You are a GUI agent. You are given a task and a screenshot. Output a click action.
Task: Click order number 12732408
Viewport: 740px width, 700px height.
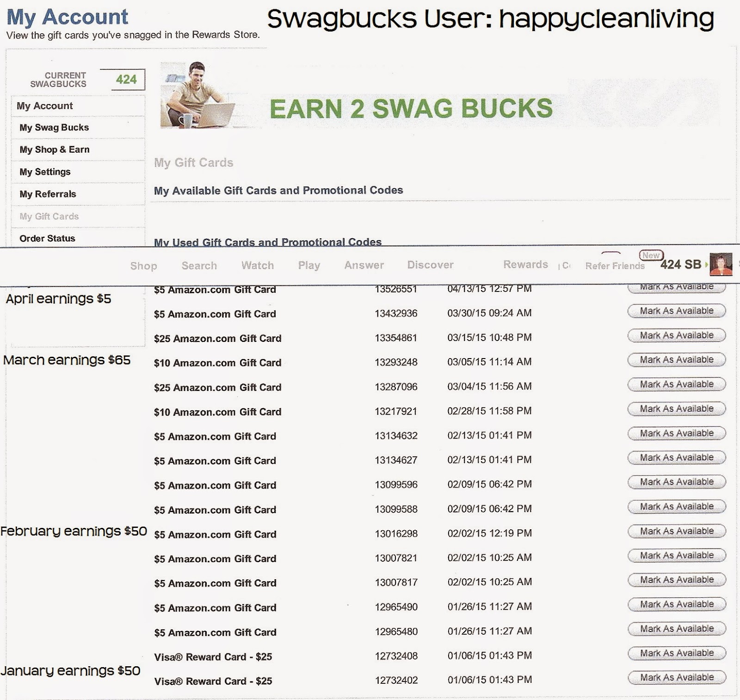(x=396, y=656)
